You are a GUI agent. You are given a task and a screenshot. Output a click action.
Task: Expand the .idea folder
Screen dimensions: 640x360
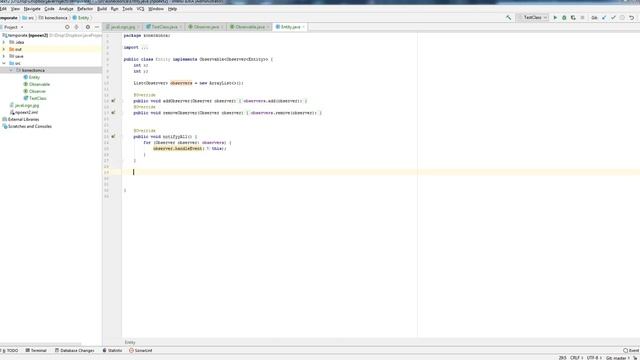click(x=4, y=42)
